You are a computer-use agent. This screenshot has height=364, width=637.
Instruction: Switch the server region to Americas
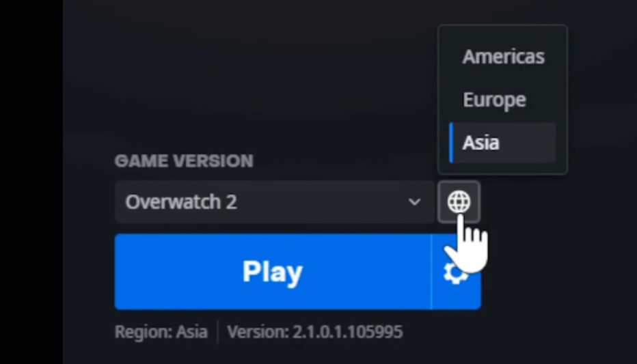pos(503,57)
